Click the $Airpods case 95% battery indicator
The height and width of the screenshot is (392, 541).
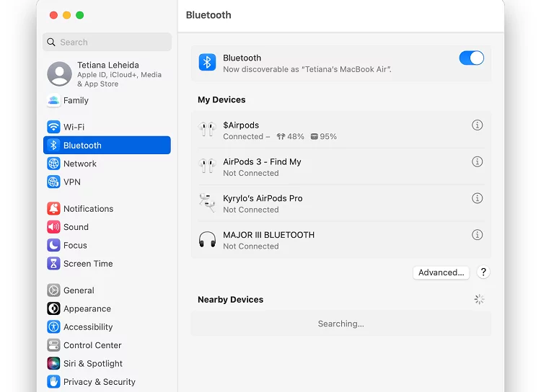[x=324, y=136]
